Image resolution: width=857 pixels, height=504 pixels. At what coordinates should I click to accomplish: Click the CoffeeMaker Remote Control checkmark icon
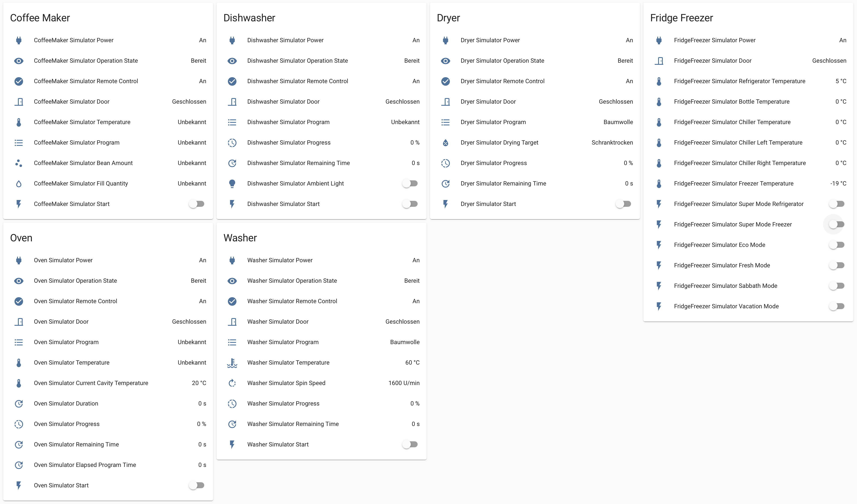click(x=19, y=81)
